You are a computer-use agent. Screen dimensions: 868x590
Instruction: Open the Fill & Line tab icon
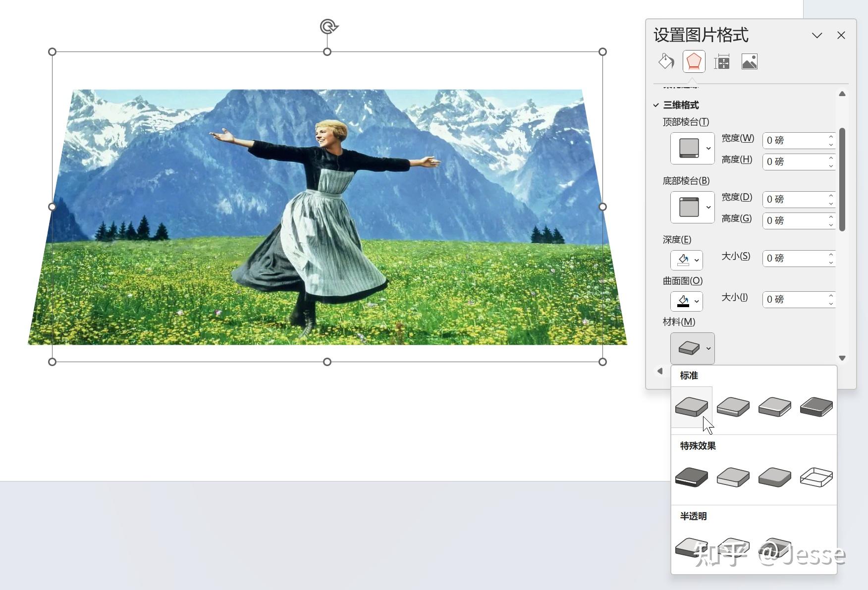tap(666, 61)
